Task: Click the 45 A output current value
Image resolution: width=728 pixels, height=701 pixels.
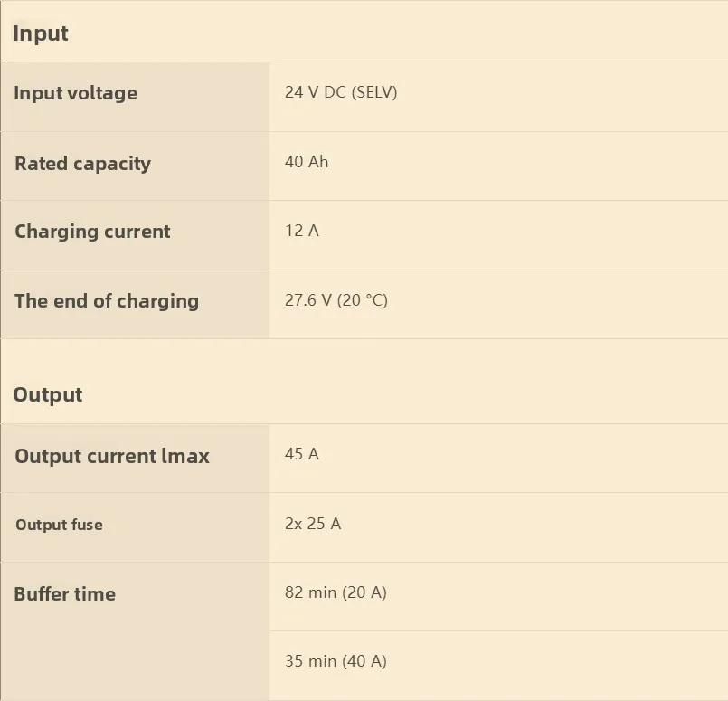Action: pyautogui.click(x=302, y=454)
